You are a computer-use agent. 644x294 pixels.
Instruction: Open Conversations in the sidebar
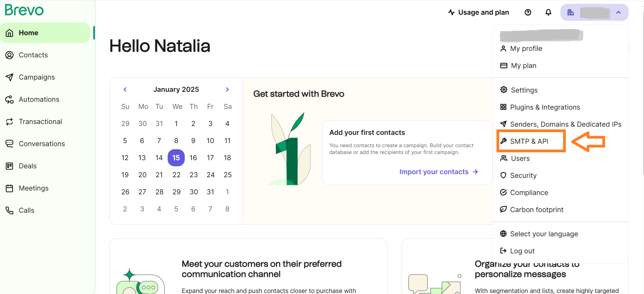click(x=42, y=144)
